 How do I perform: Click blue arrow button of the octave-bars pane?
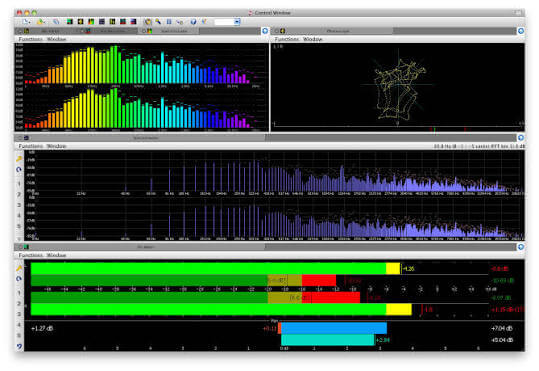pos(265,31)
